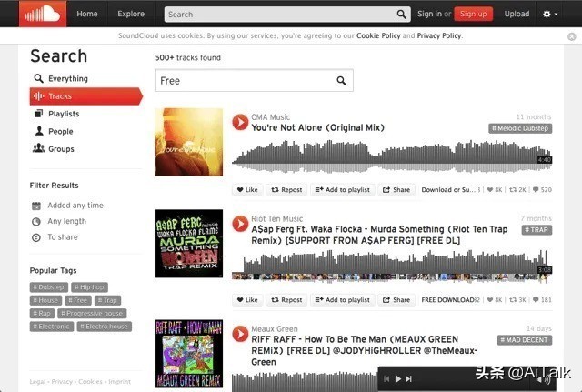Click the search icon beside the 'Free' query

[342, 81]
